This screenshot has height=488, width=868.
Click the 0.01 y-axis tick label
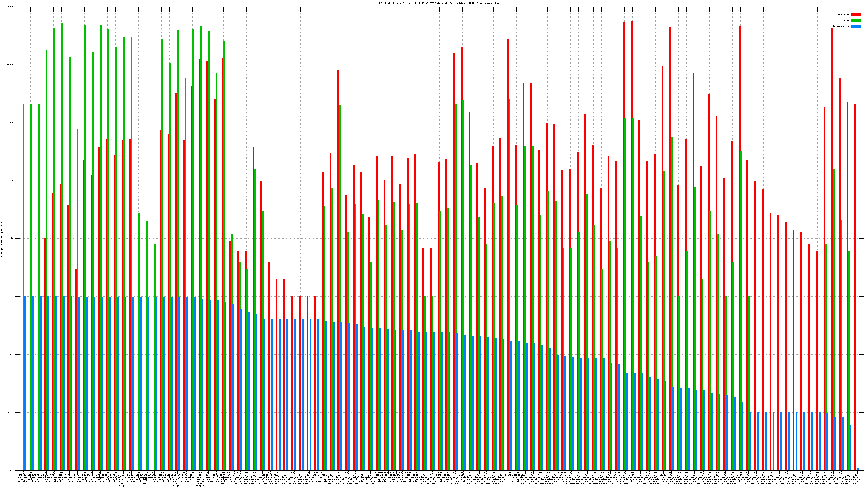[x=11, y=413]
